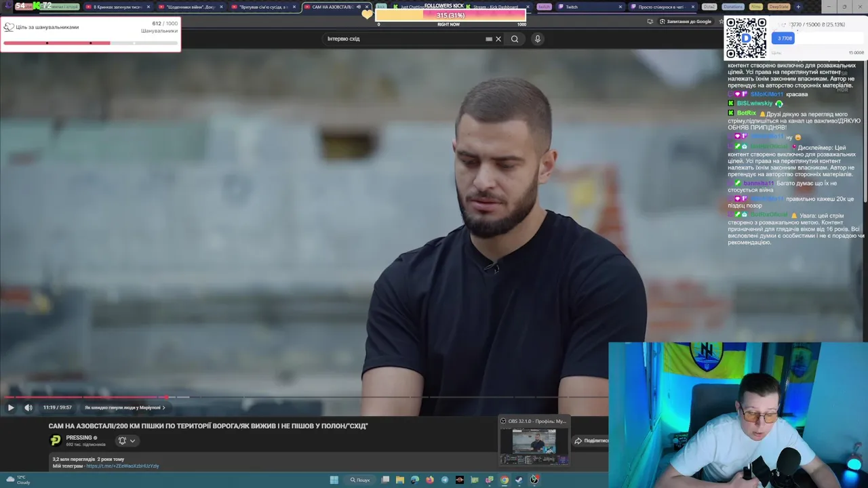Play the paused YouTube video
The height and width of the screenshot is (488, 868).
pos(10,407)
